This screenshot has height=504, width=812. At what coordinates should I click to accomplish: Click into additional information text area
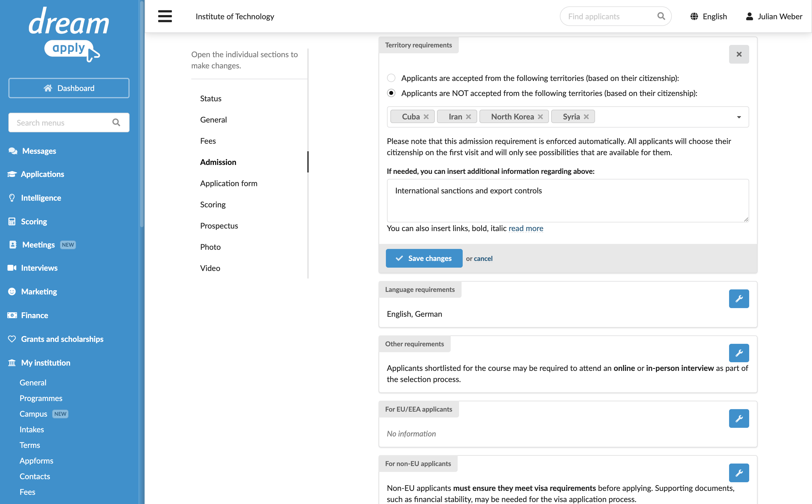568,201
